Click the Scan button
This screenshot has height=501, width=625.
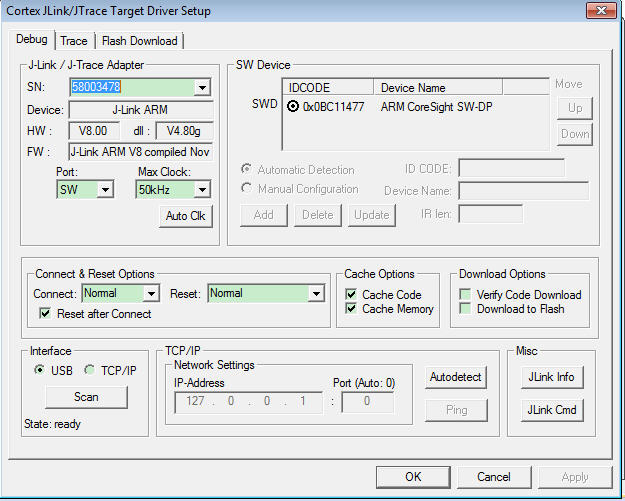pyautogui.click(x=86, y=397)
